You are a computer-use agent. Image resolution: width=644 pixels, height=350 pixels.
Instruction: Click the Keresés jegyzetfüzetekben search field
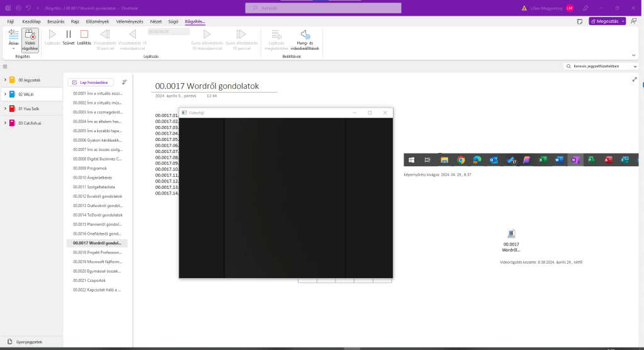(x=601, y=66)
